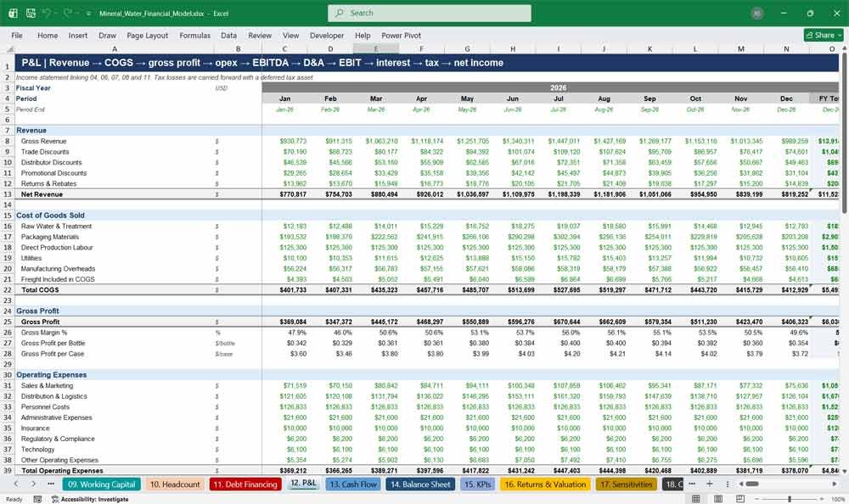Open the Power Pivot ribbon tab
Image resolution: width=849 pixels, height=504 pixels.
[x=402, y=35]
